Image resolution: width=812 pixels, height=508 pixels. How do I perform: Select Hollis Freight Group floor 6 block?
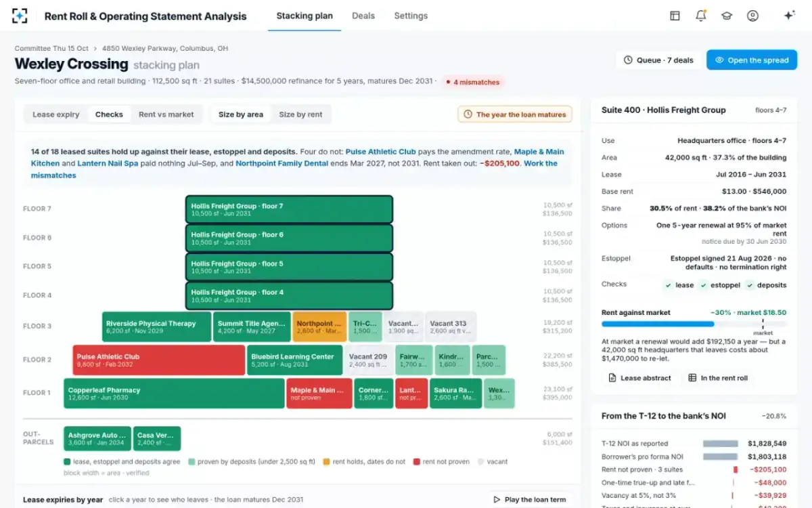(x=289, y=238)
